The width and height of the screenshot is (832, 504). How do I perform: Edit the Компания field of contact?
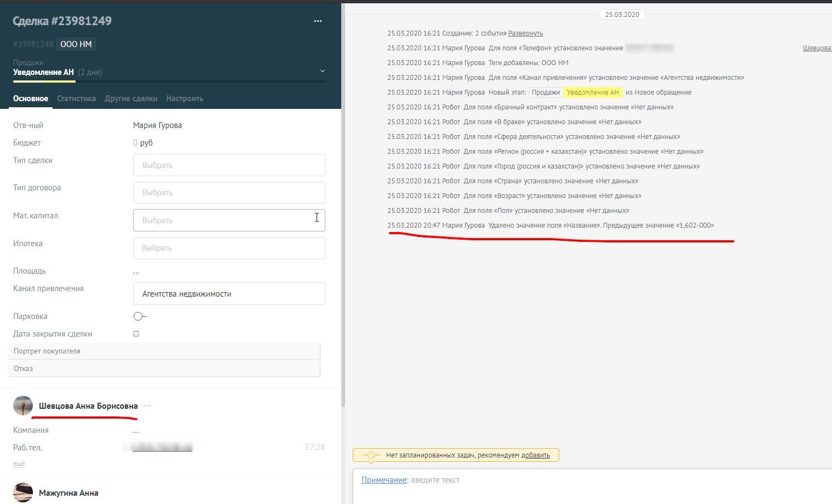click(136, 431)
